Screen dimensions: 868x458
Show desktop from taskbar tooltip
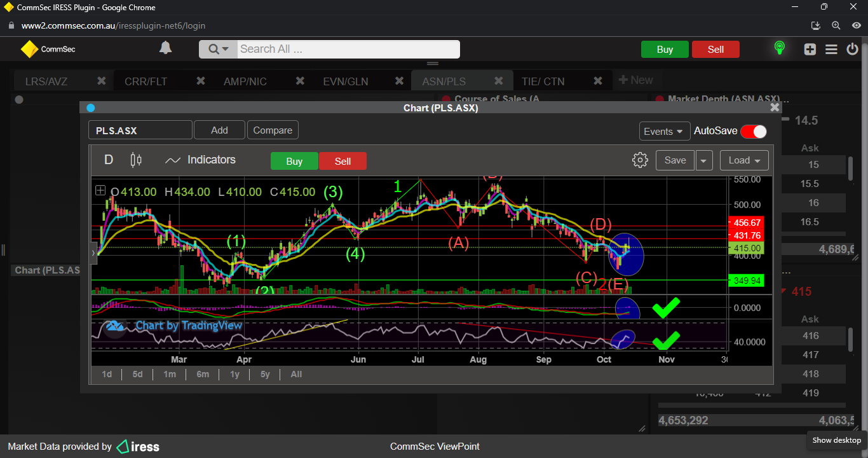[x=836, y=440]
